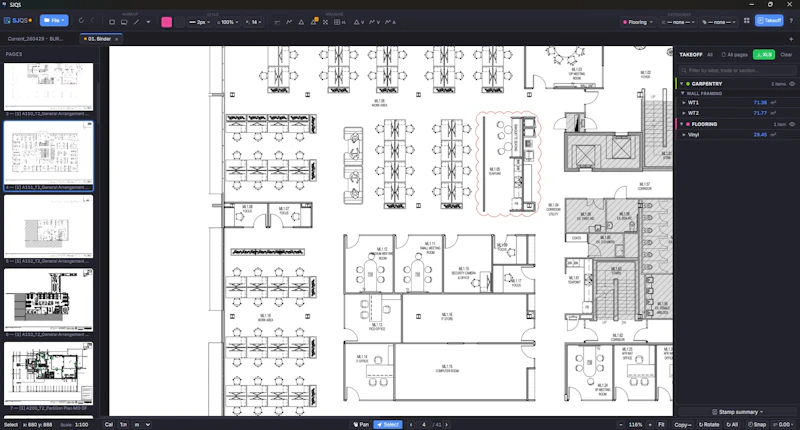Select the All filter in Takeoff panel

pos(710,55)
